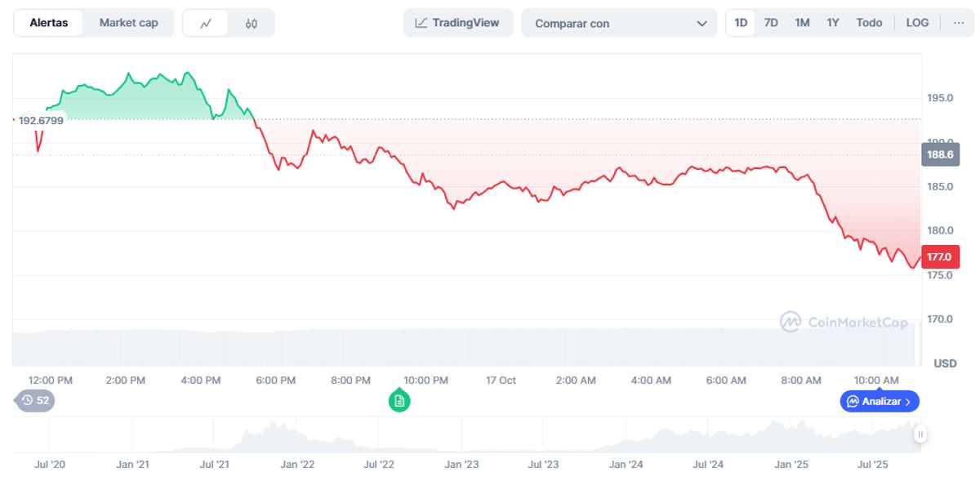This screenshot has width=980, height=499.
Task: Select the 1D time range
Action: [x=741, y=23]
